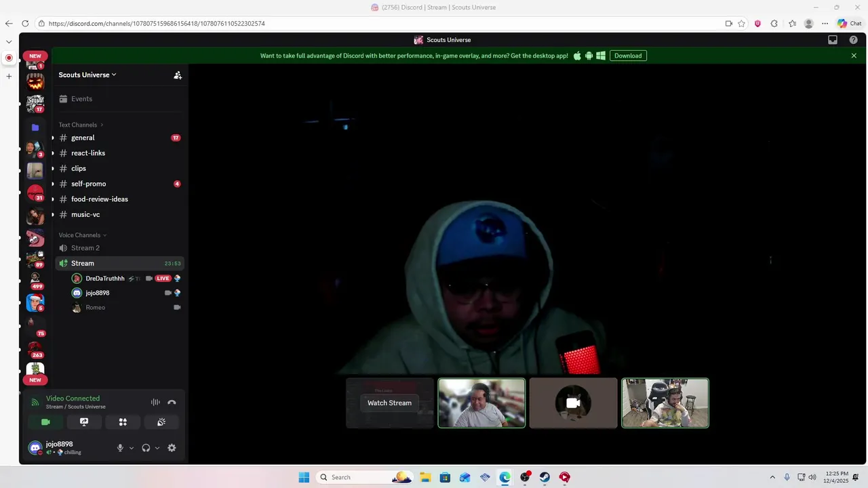Mute the microphone in user panel
The image size is (868, 488).
pyautogui.click(x=120, y=448)
